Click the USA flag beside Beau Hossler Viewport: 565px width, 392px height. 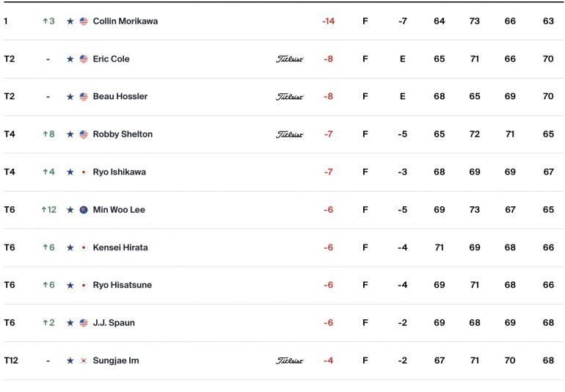84,97
